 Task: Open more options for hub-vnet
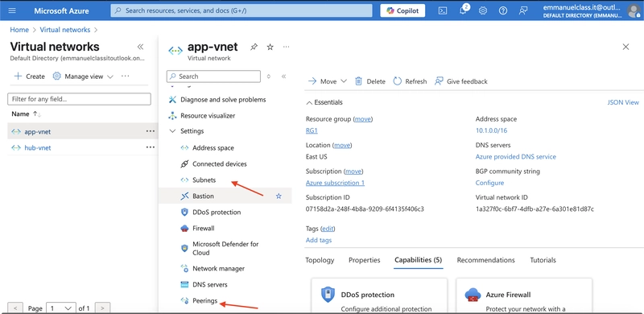151,147
